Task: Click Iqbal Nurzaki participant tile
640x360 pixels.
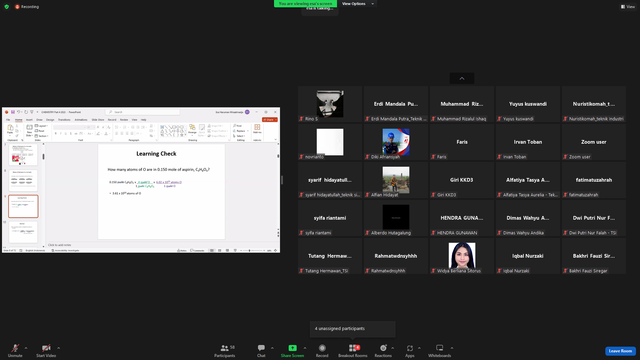Action: point(527,256)
